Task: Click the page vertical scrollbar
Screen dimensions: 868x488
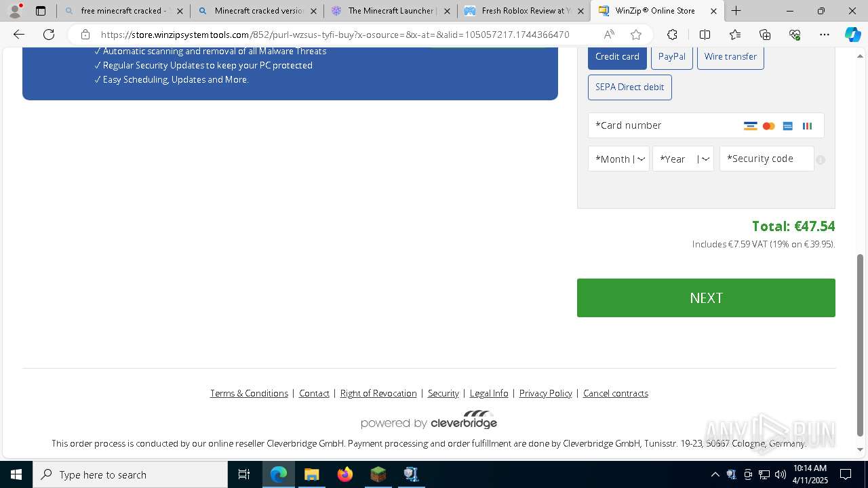Action: click(861, 344)
